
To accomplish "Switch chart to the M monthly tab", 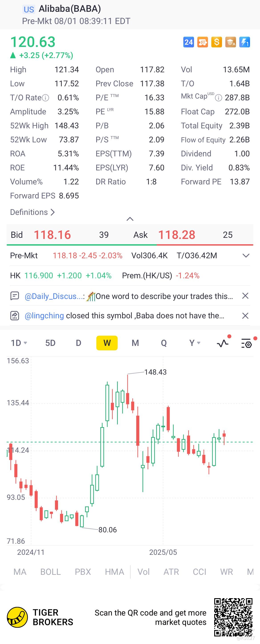I will pyautogui.click(x=135, y=343).
